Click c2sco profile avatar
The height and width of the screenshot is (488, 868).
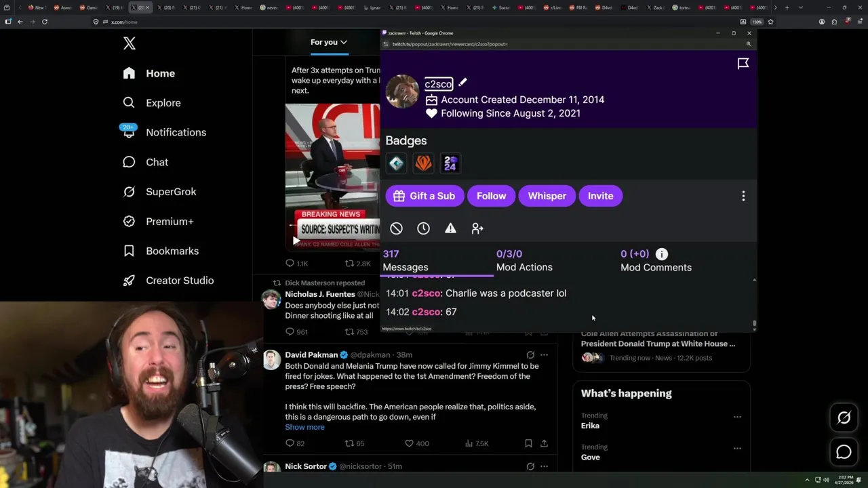402,91
